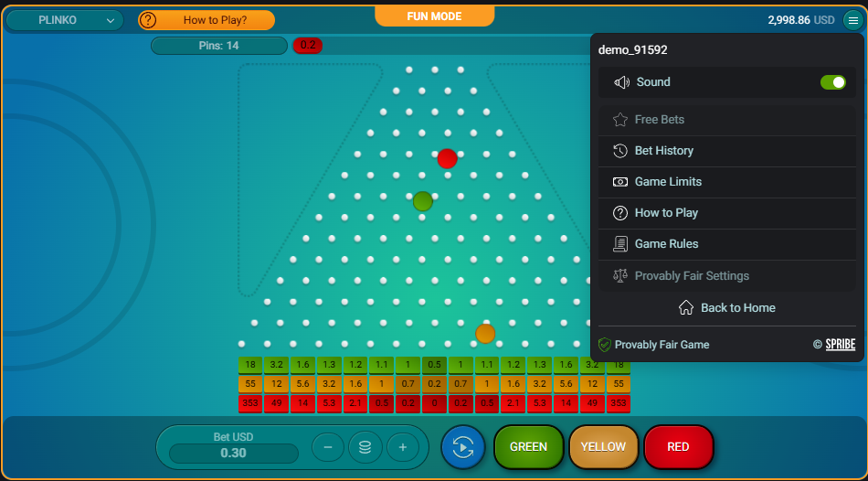Open Bet History from the menu
868x481 pixels.
727,151
